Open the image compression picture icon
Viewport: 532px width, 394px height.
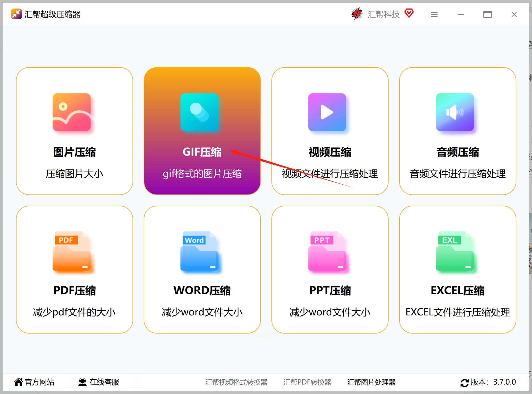(x=72, y=112)
